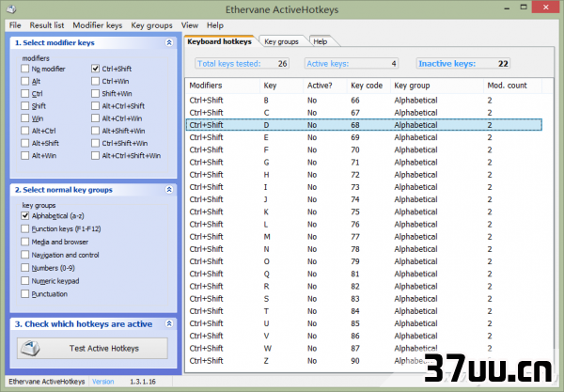
Task: Enable the Ctrl+Win modifier checkbox
Action: point(95,81)
